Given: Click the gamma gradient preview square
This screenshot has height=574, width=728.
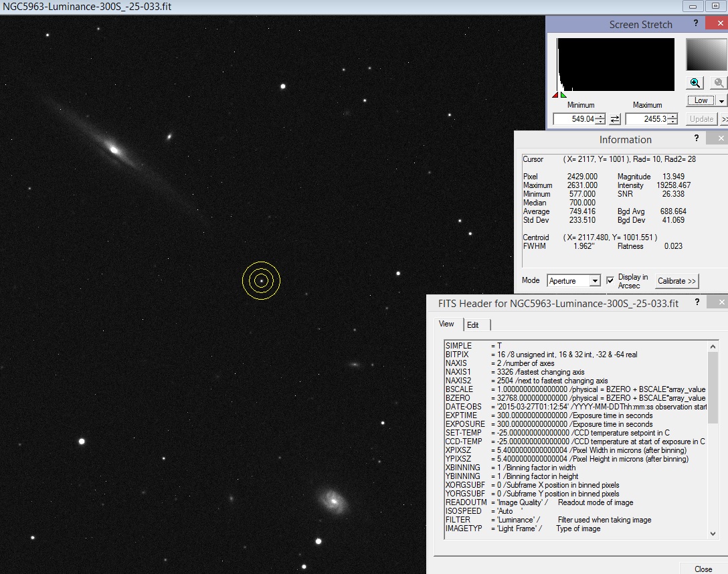Looking at the screenshot, I should 706,54.
